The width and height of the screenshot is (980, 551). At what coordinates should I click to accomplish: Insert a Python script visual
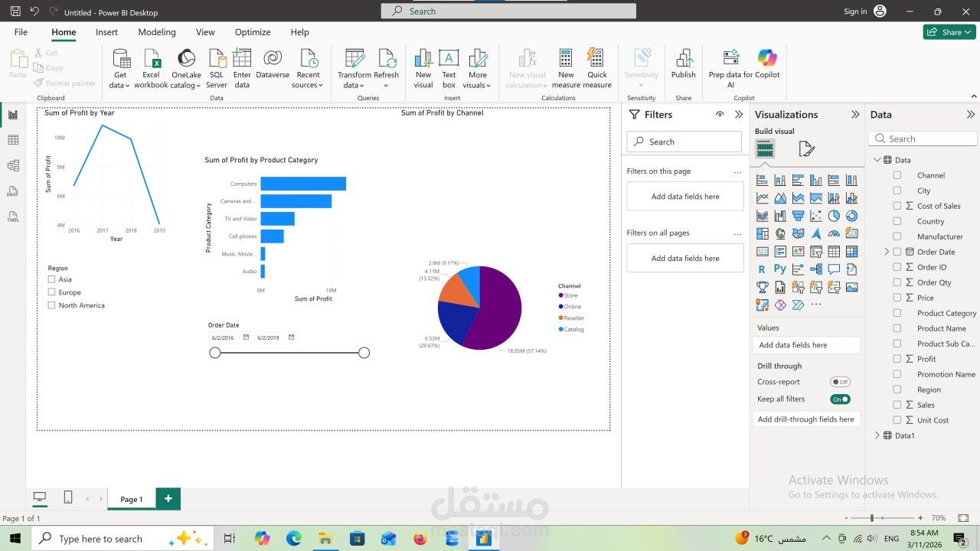coord(779,269)
